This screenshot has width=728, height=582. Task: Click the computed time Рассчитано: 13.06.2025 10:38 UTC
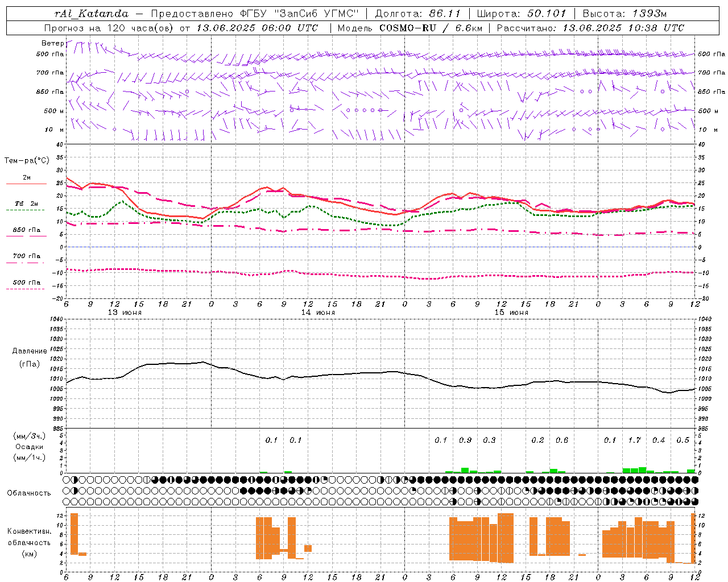tap(590, 28)
